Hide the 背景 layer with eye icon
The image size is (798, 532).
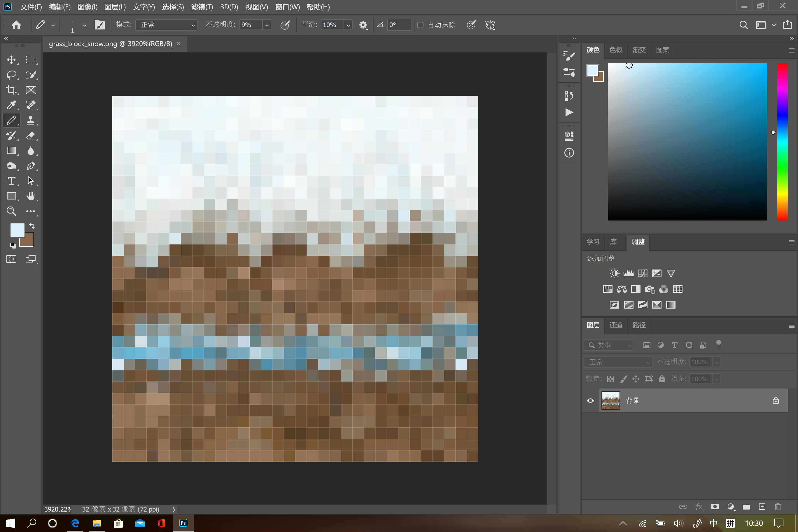(x=590, y=401)
